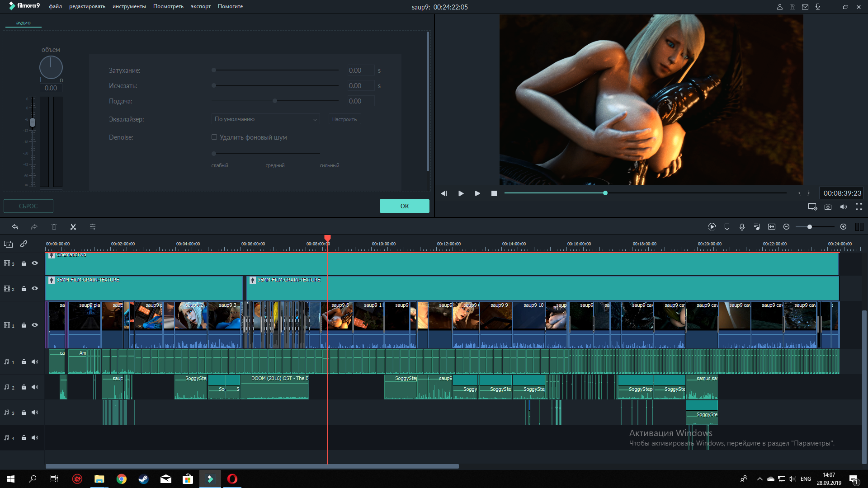
Task: Zoom out the timeline with minus icon
Action: [787, 227]
